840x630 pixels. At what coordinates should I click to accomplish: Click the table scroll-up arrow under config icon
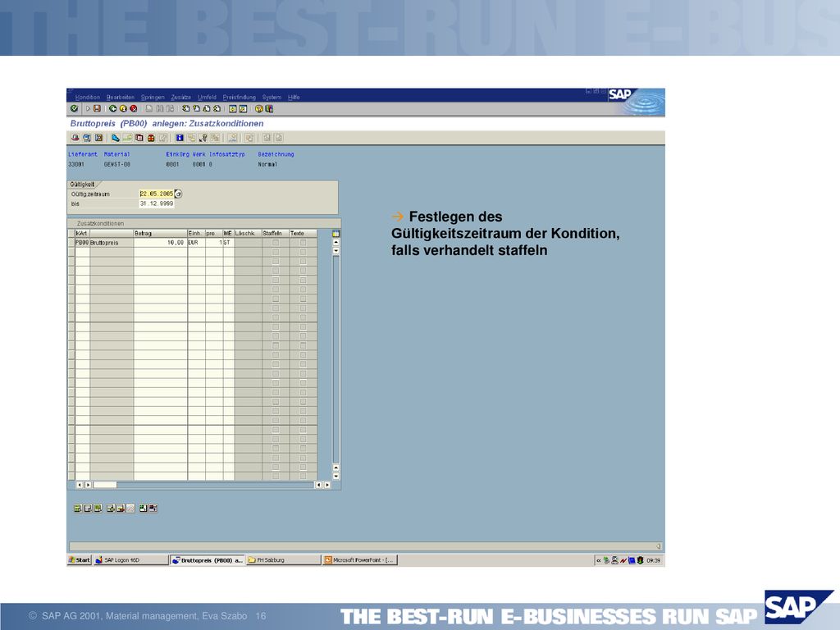(336, 242)
